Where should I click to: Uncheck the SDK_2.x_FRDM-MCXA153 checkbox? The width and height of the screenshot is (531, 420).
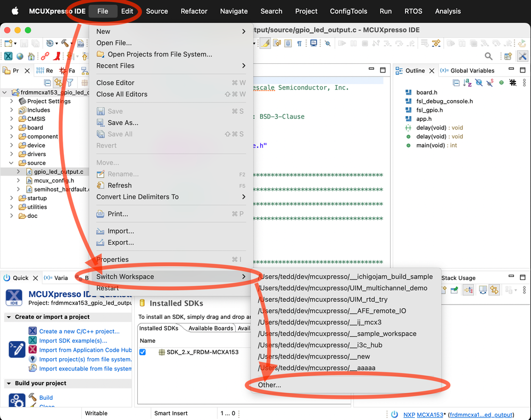point(143,352)
